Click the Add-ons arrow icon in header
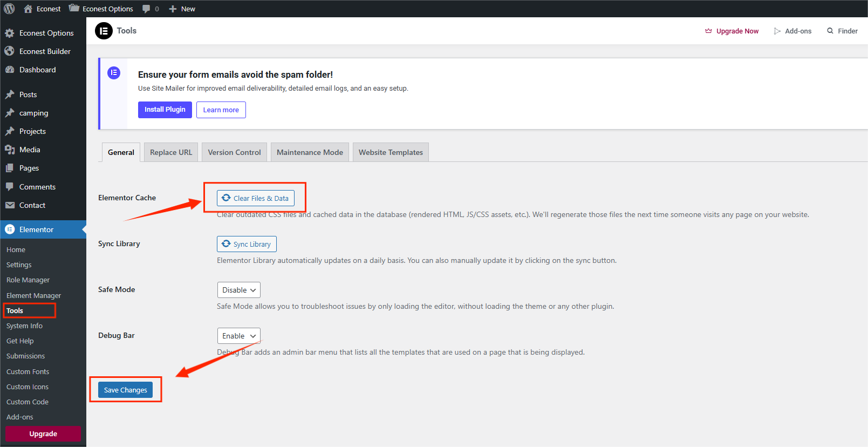Image resolution: width=868 pixels, height=447 pixels. pos(777,31)
